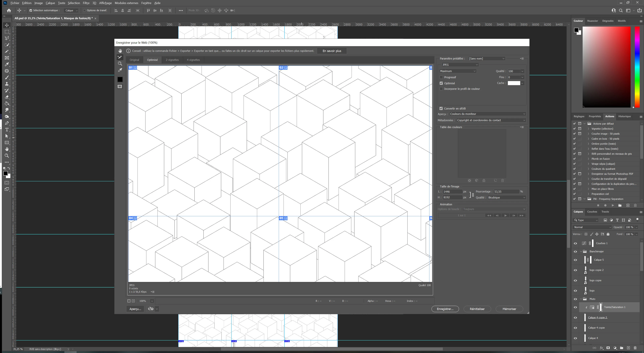The image size is (644, 353).
Task: Click the eyedropper color black swatch
Action: (x=120, y=79)
